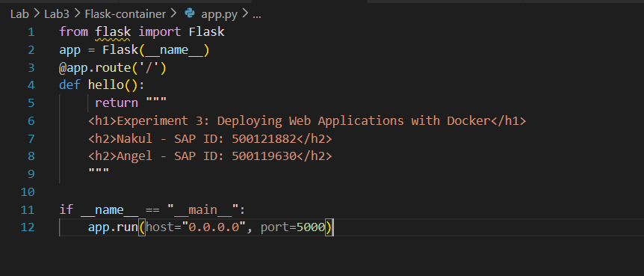644x276 pixels.
Task: Click the underlined 'flask' module name
Action: pyautogui.click(x=113, y=32)
